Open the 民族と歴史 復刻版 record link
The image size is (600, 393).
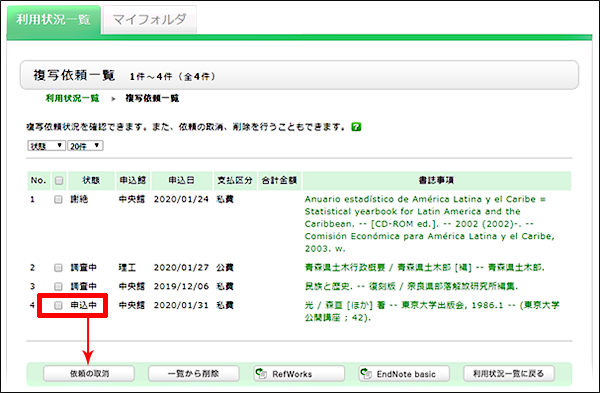click(x=411, y=286)
